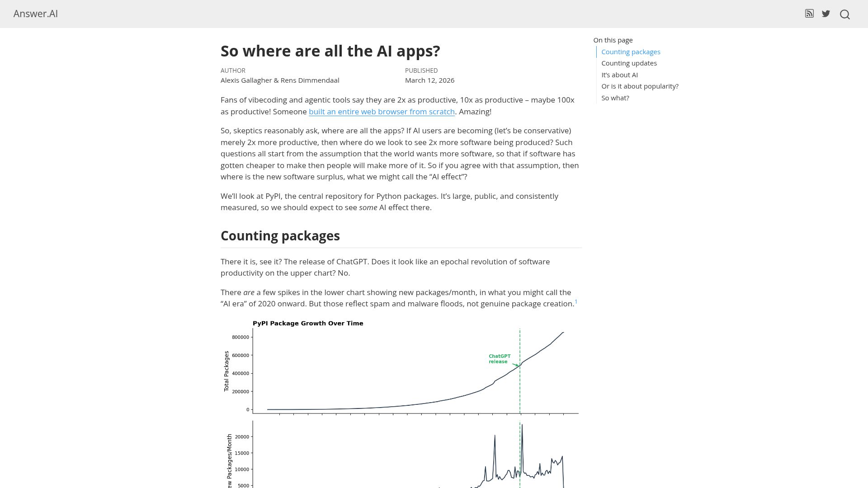868x488 pixels.
Task: Select the published date March 12, 2026
Action: 429,80
